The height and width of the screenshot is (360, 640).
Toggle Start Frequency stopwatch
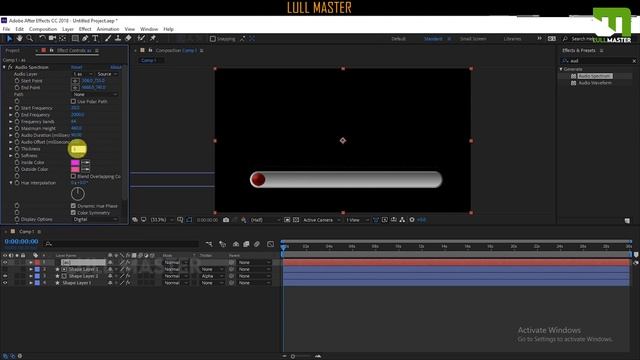17,108
